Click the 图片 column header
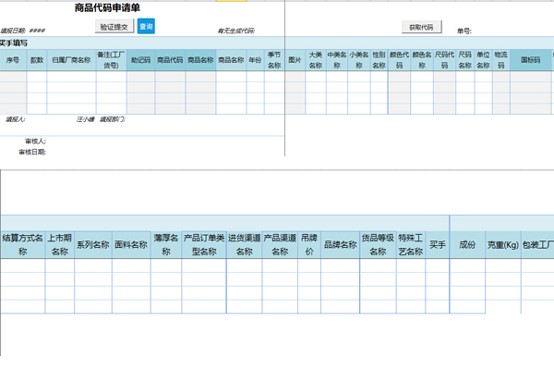This screenshot has height=370, width=554. pos(295,60)
